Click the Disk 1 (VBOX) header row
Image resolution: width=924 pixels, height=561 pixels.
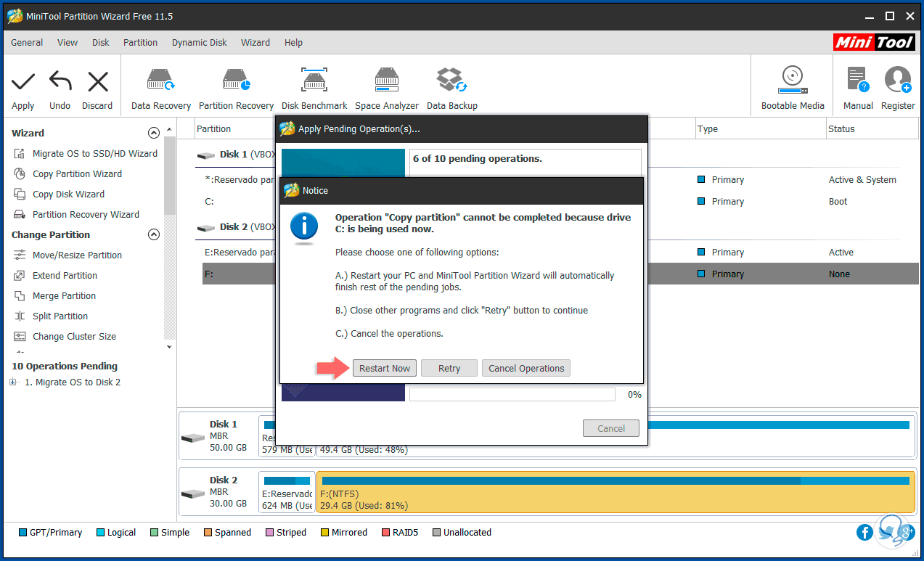pos(236,155)
